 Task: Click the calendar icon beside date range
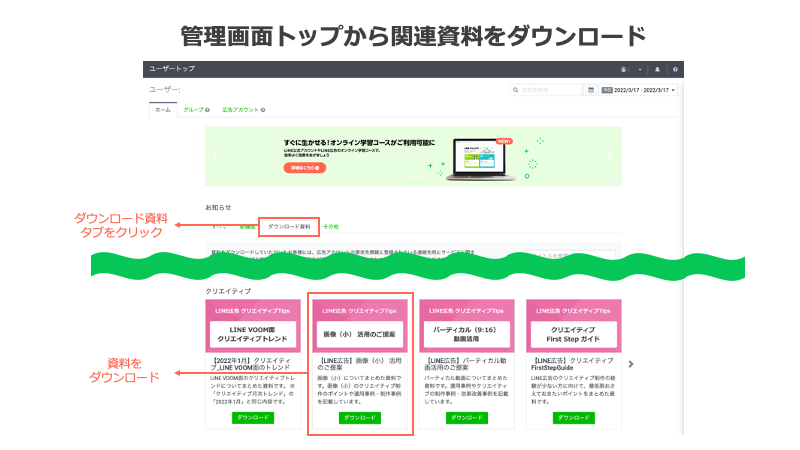[590, 90]
